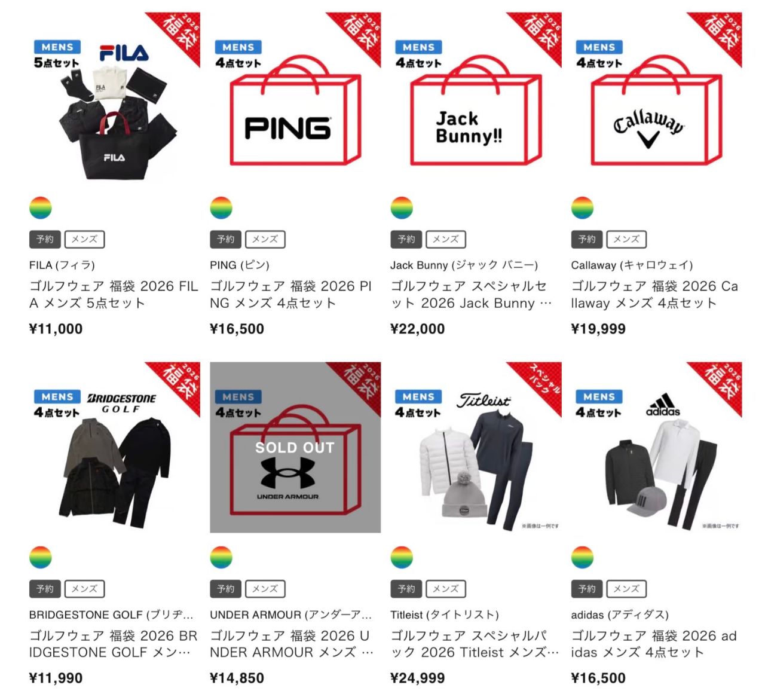Open the PING lucky bag product image

[x=295, y=97]
